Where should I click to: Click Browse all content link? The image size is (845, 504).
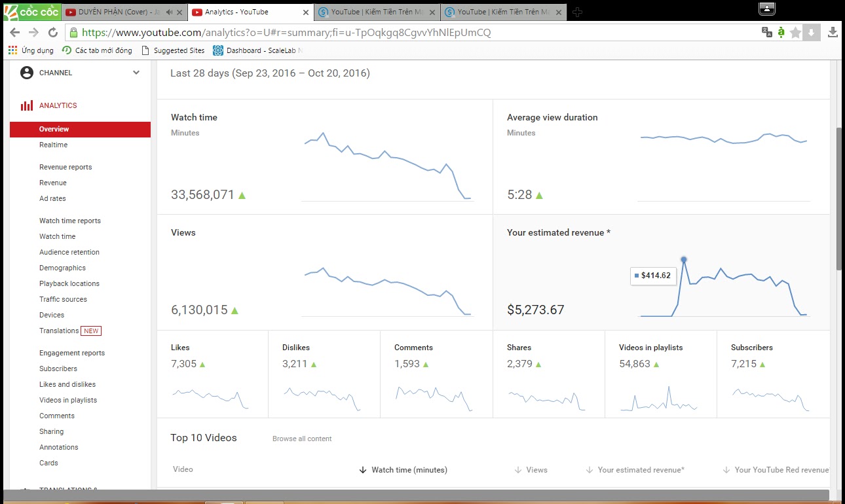(302, 439)
